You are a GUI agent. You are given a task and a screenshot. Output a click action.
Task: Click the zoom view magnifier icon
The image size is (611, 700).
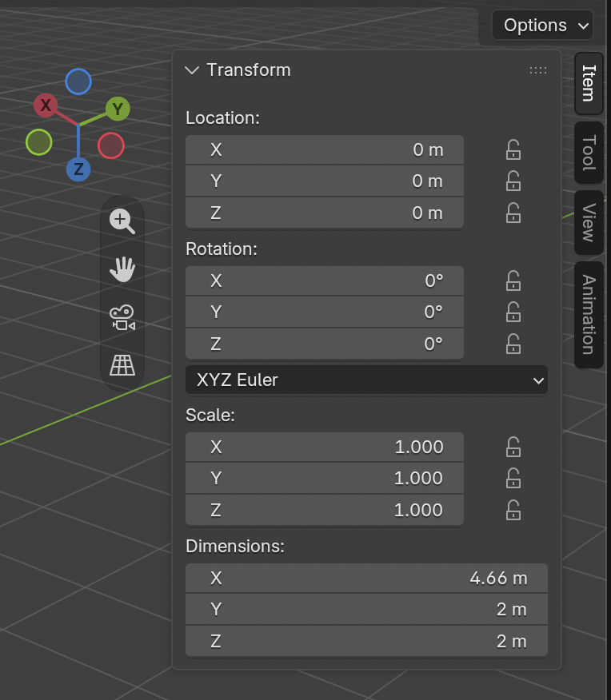(122, 221)
